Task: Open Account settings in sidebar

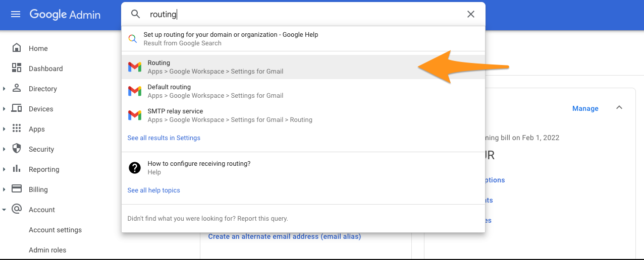Action: tap(55, 230)
